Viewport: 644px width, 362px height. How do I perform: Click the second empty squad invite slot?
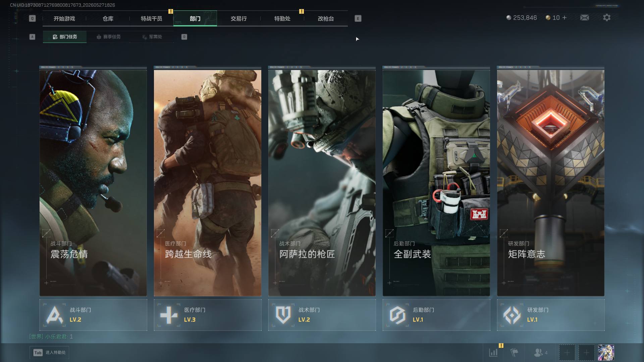pos(586,353)
